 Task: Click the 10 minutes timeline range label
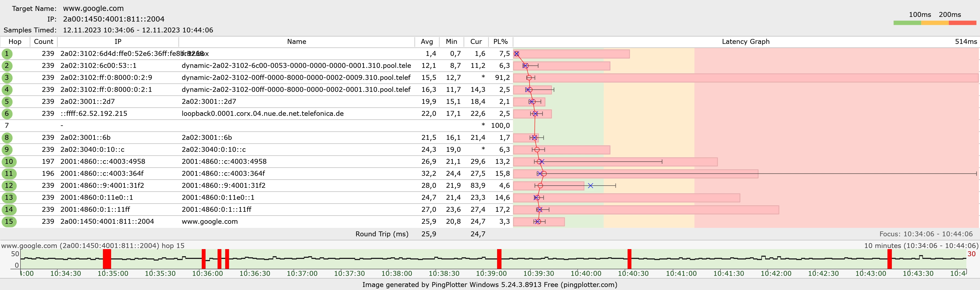(921, 246)
